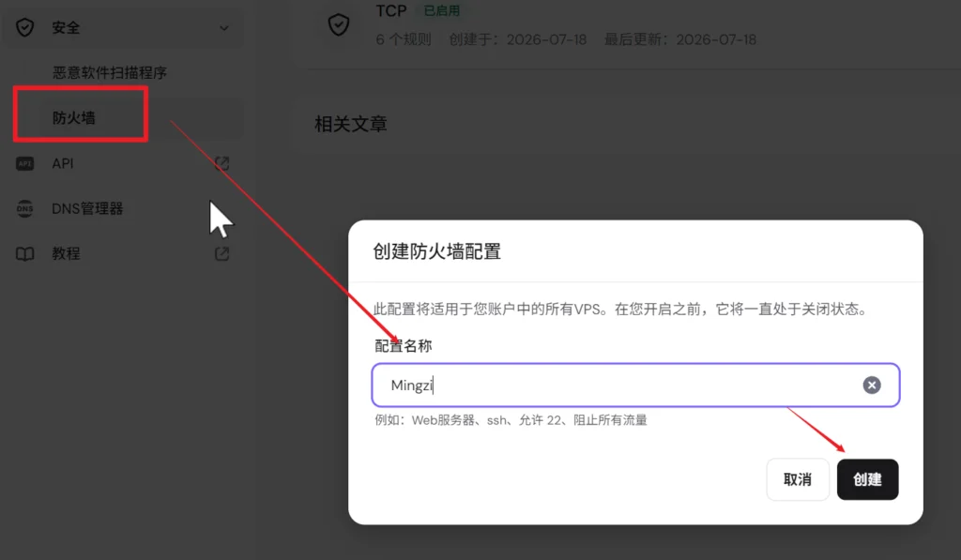Click the 已启用 status badge

(x=442, y=10)
